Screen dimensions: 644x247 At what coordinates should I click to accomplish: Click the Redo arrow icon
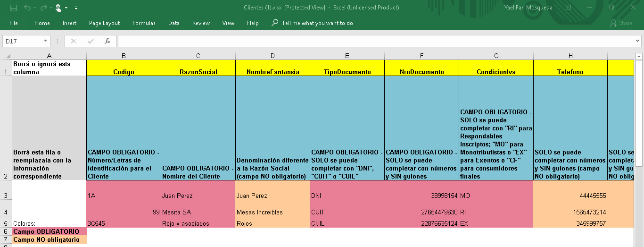(43, 8)
